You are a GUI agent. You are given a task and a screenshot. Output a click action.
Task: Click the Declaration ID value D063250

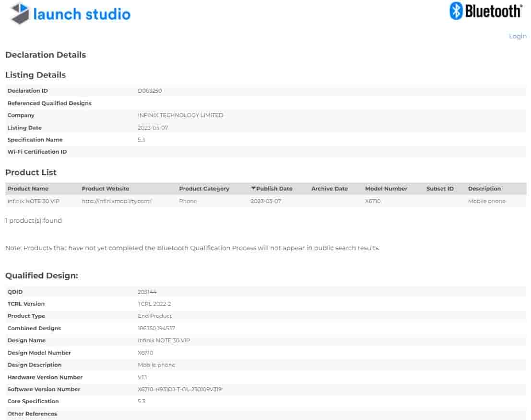(150, 91)
